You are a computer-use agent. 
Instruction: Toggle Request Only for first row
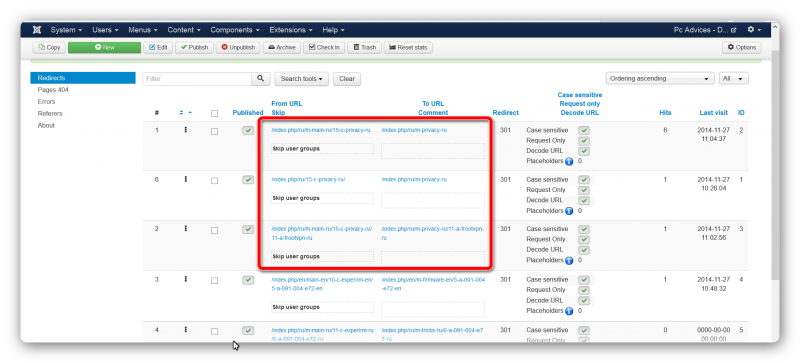[584, 141]
